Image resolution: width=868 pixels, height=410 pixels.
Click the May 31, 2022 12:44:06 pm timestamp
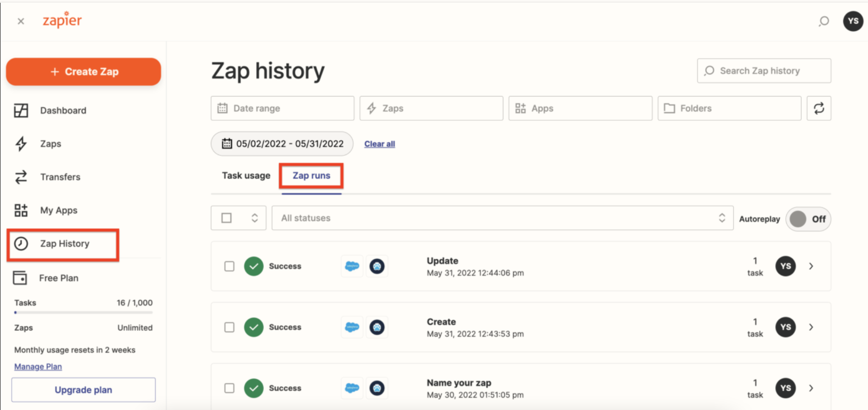pos(475,273)
